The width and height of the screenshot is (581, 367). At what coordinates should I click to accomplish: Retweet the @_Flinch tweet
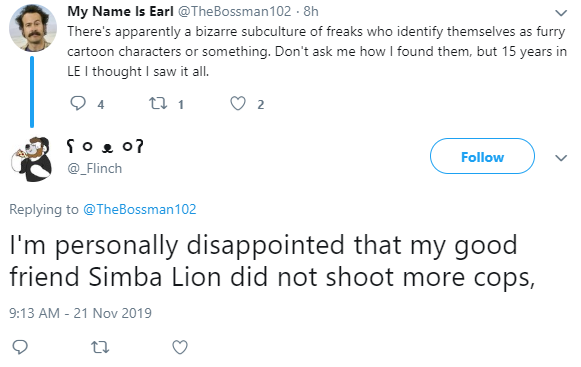pyautogui.click(x=100, y=347)
